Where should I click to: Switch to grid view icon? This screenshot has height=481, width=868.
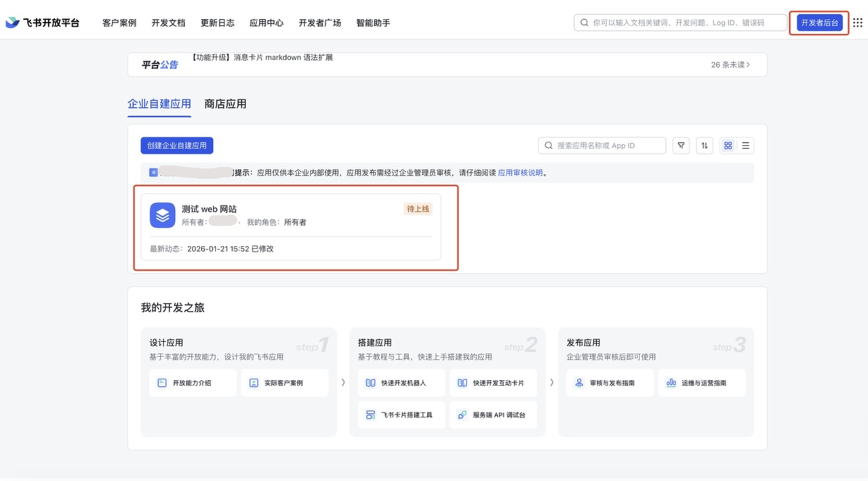(x=728, y=146)
